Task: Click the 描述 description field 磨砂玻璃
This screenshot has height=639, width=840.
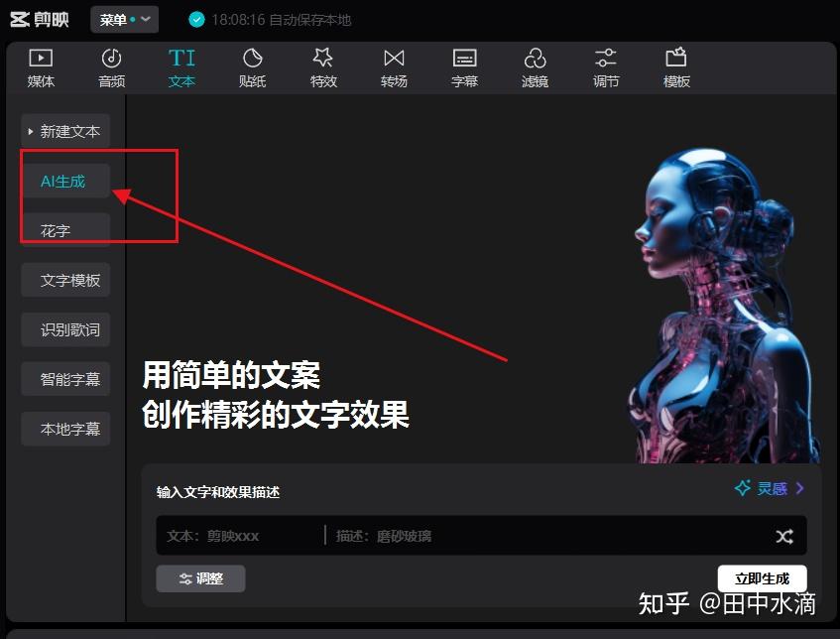Action: coord(384,536)
